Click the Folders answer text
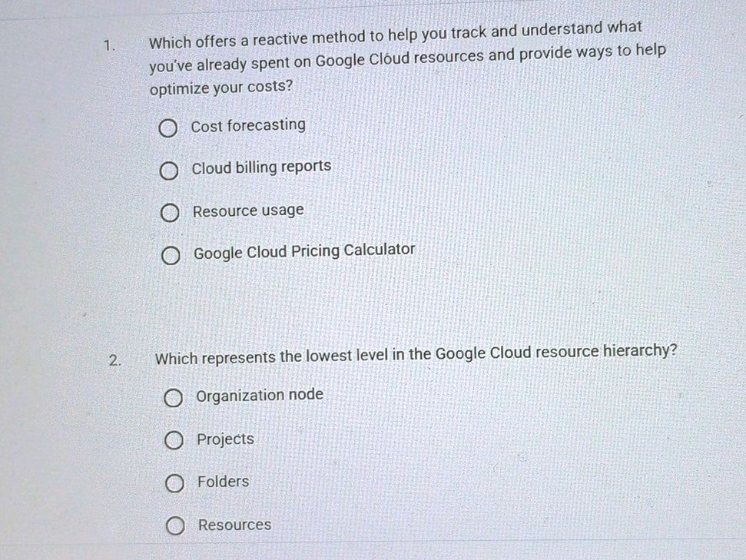The image size is (746, 560). coord(222,482)
